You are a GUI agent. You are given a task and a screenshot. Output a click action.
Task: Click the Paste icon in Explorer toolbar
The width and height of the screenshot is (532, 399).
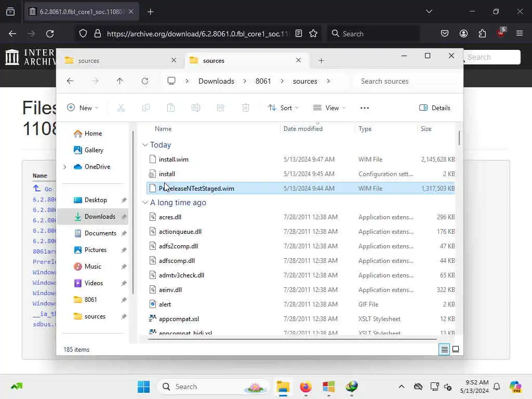point(171,108)
